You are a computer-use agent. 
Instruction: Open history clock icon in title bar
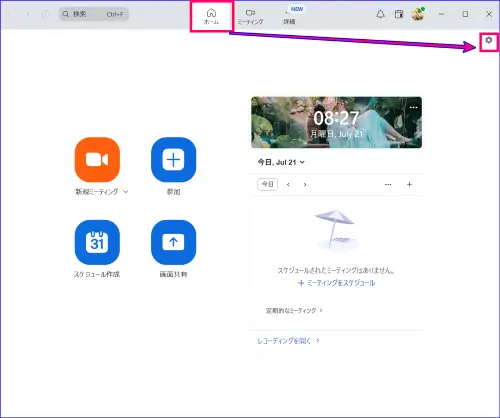click(x=46, y=14)
